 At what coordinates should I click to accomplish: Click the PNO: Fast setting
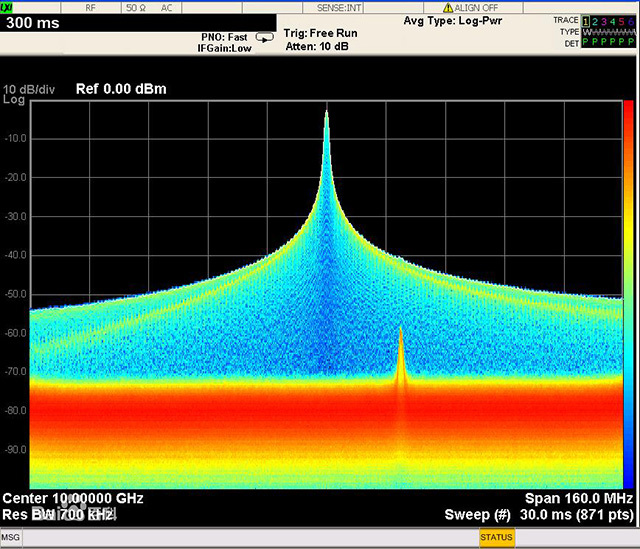[224, 37]
